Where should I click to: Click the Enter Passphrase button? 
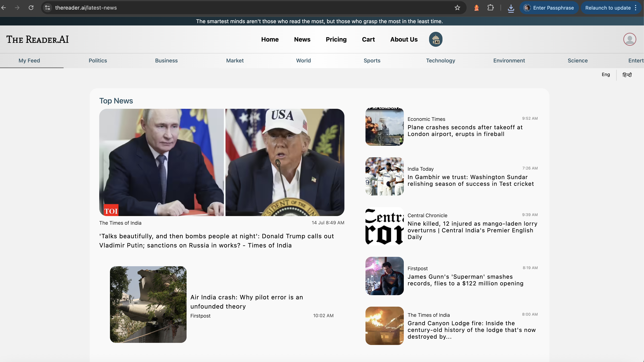549,8
